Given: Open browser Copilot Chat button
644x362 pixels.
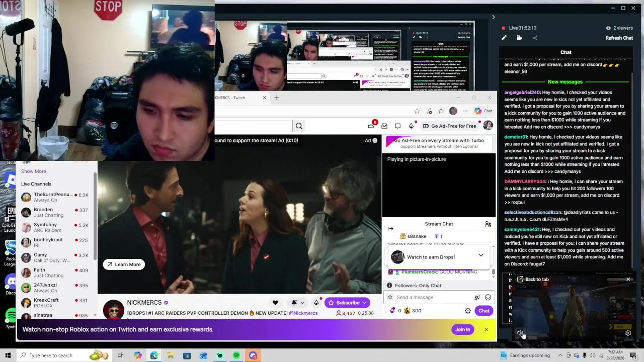Looking at the screenshot, I should (x=483, y=111).
